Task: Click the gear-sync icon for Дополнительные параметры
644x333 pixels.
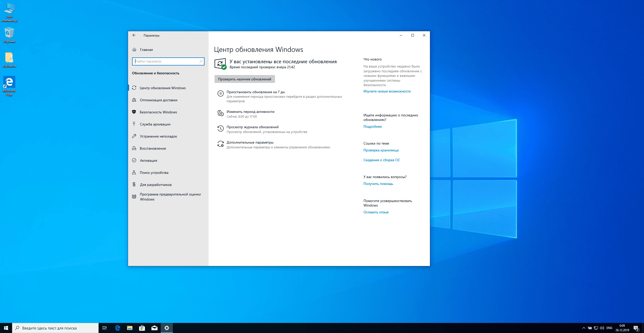Action: 220,144
